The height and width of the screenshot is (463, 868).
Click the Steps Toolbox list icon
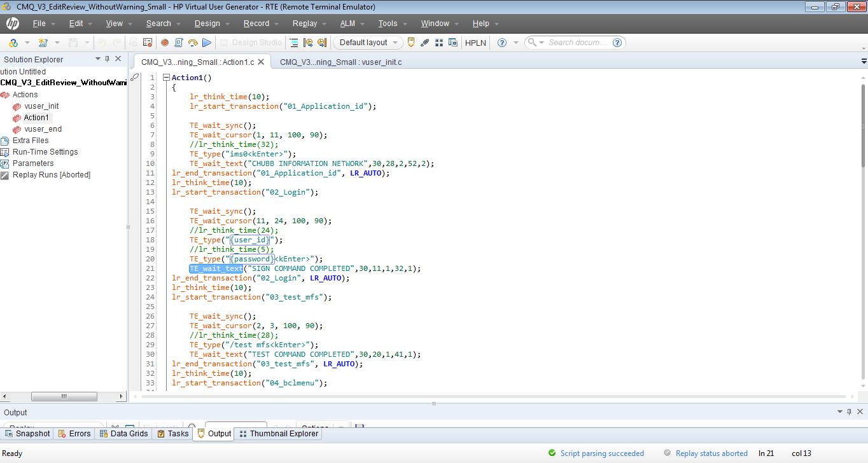pyautogui.click(x=294, y=43)
